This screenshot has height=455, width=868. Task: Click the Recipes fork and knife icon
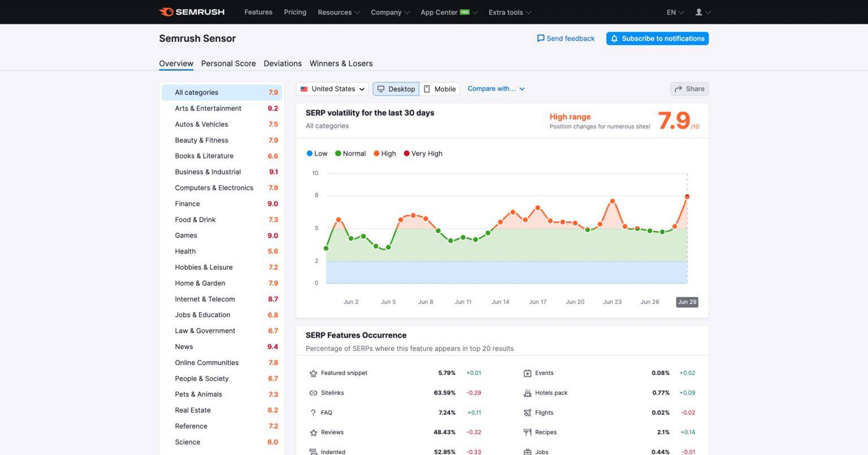coord(527,432)
